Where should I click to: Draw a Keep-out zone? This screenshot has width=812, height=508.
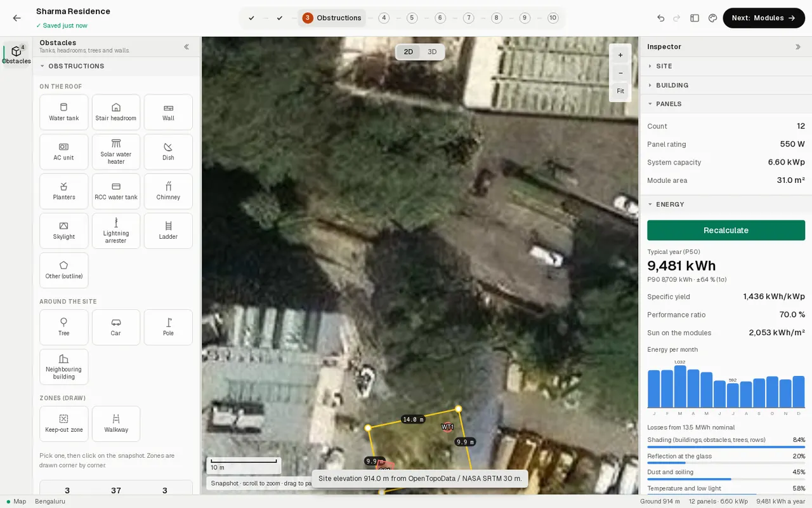pos(64,424)
